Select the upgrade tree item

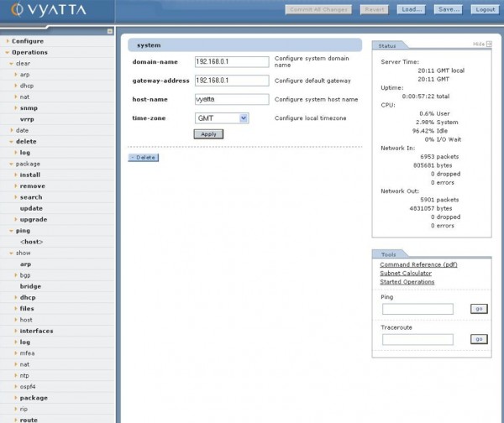click(x=34, y=220)
